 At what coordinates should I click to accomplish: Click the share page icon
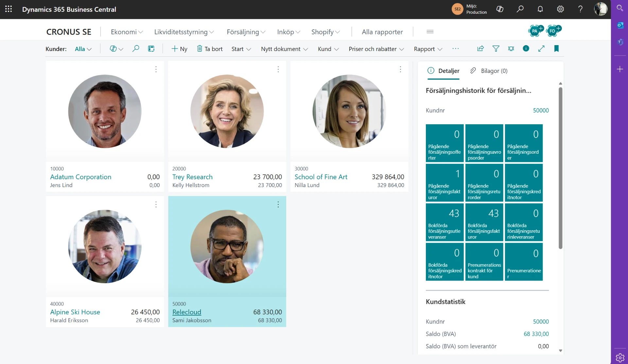(x=480, y=49)
